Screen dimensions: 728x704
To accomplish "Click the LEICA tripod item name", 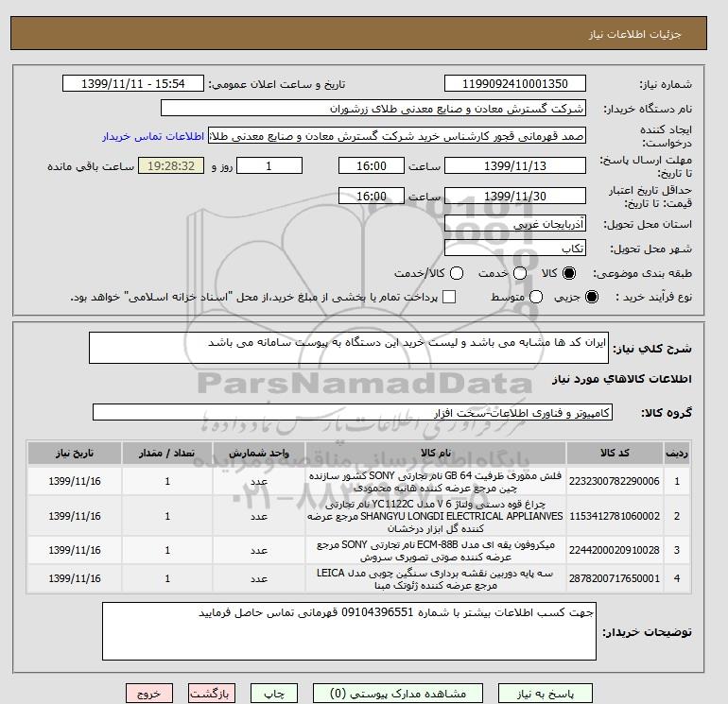I will tap(436, 579).
